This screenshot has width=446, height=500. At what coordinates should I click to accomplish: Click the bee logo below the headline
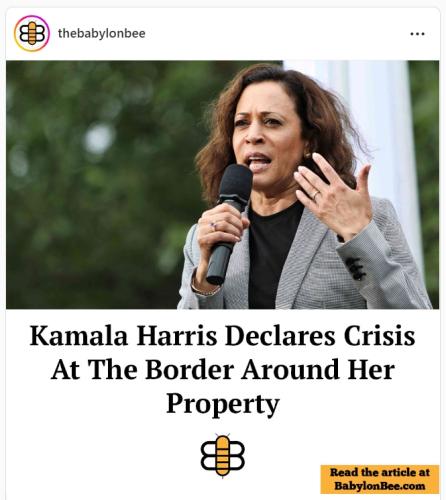coord(223,455)
